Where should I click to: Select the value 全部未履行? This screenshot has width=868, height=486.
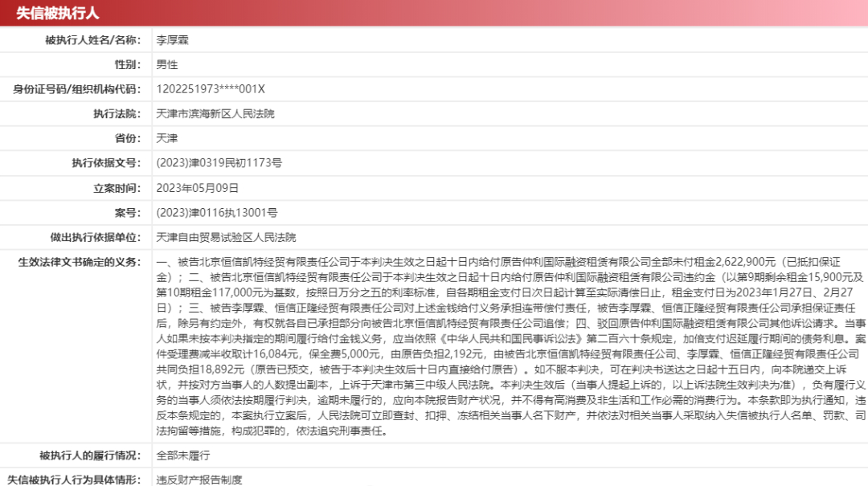[x=183, y=455]
